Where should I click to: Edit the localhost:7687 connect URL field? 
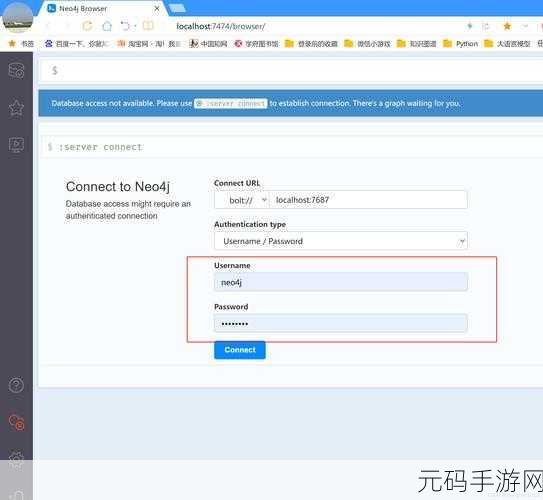click(368, 200)
